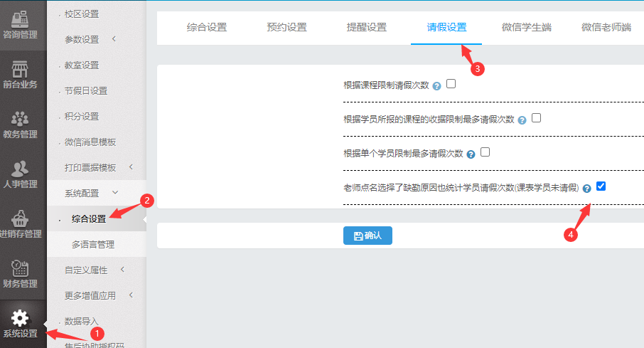Collapse 系统配置 submenu chevron
Screen dimensions: 644x348
pos(115,192)
